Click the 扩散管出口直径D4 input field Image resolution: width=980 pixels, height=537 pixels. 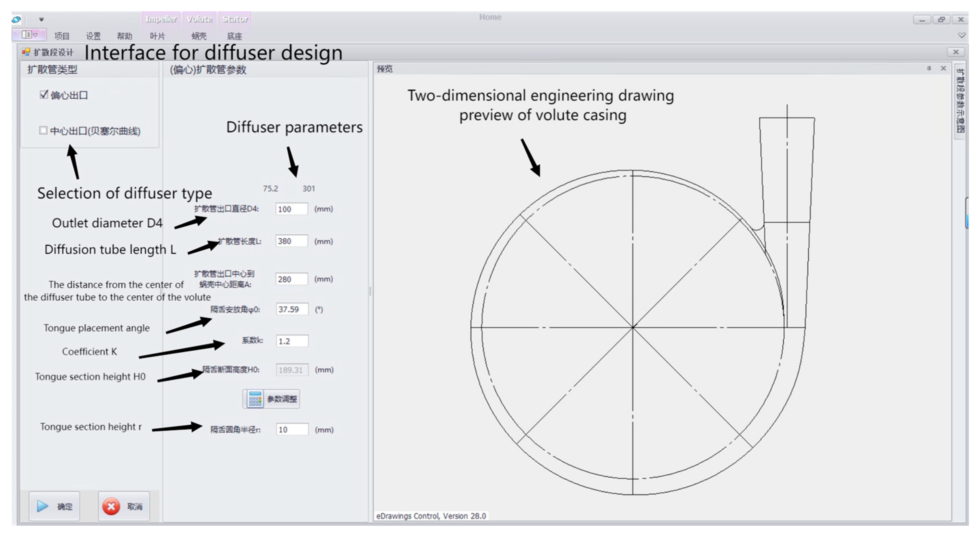(291, 209)
